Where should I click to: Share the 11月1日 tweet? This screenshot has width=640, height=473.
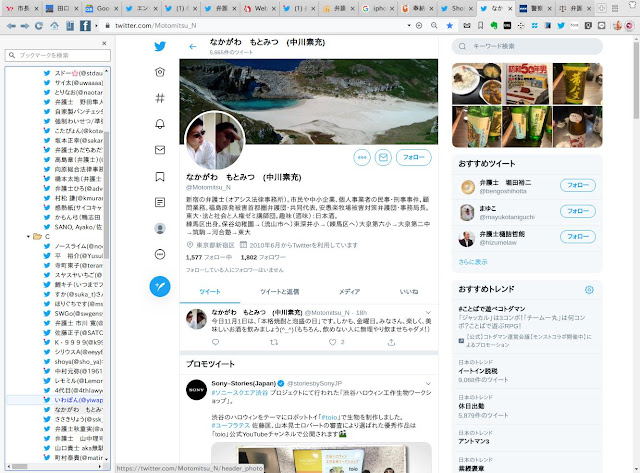[x=391, y=342]
